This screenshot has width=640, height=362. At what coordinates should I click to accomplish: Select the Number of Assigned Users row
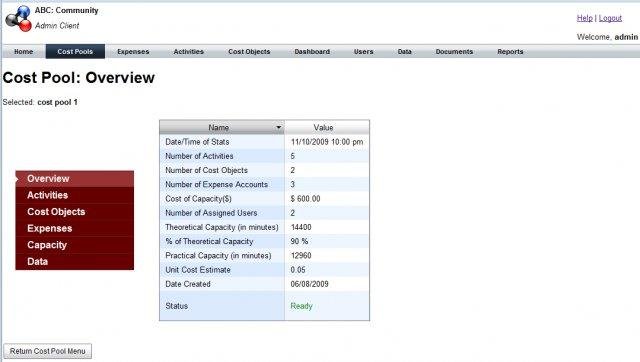[x=264, y=213]
